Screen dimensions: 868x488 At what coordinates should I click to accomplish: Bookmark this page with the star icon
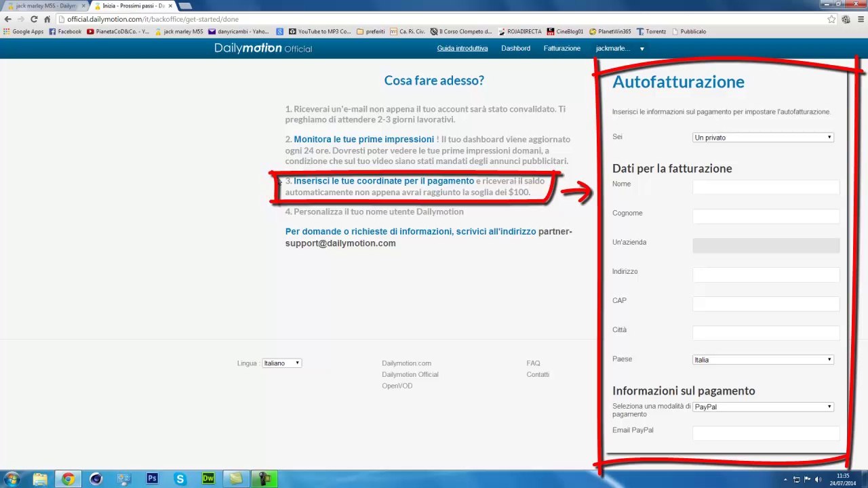pyautogui.click(x=831, y=19)
